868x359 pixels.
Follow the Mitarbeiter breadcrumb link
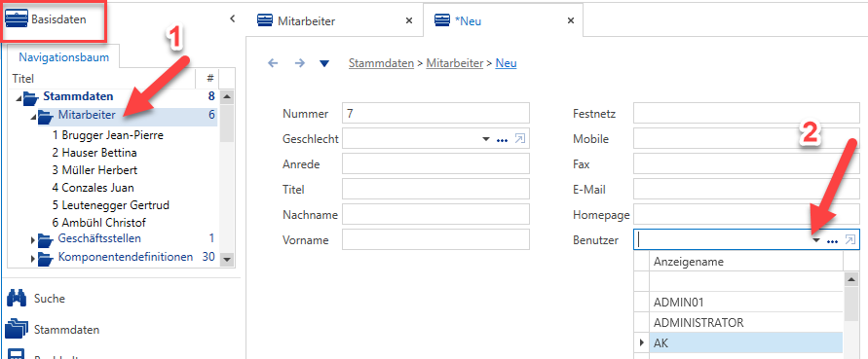455,63
